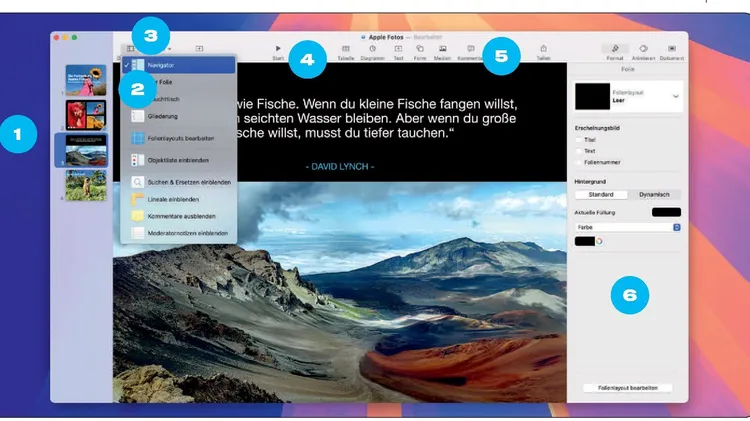Screen dimensions: 750x421
Task: Click the add slide plus icon
Action: [199, 48]
